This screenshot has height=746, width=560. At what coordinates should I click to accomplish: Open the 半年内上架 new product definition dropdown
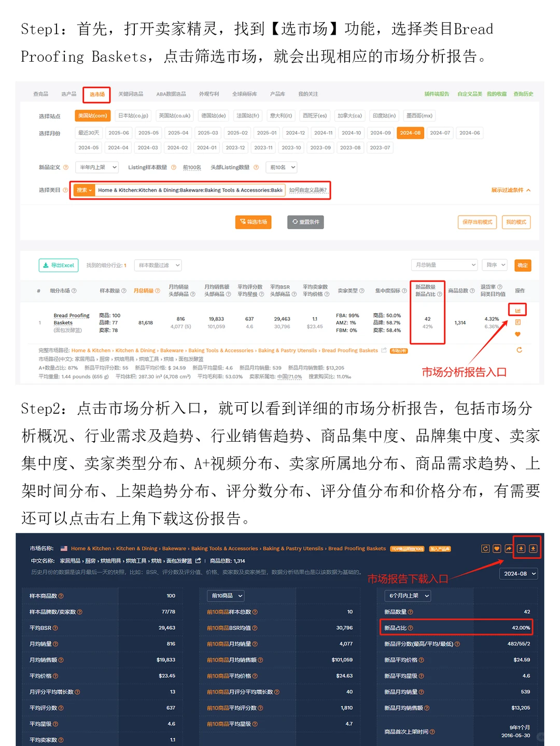[96, 167]
